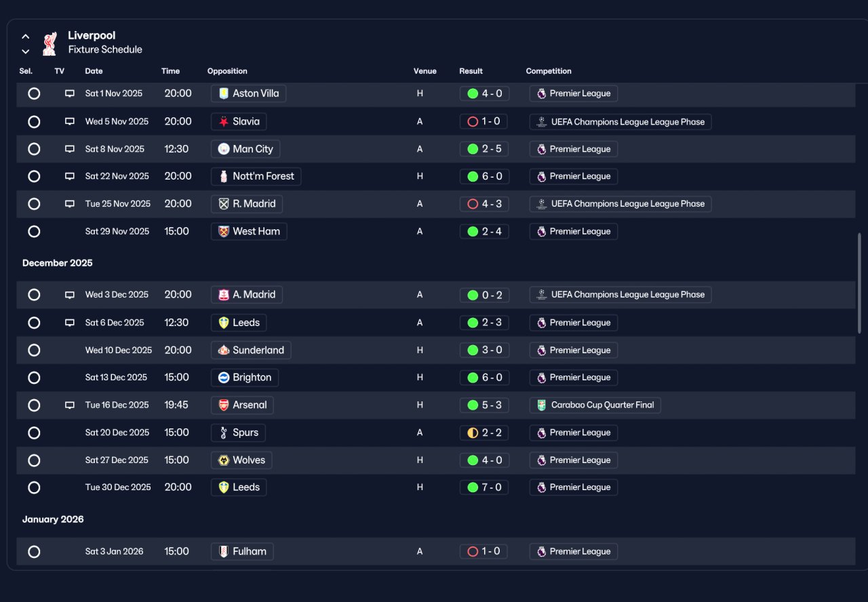Click the up chevron next to Liverpool
The image size is (868, 602).
pyautogui.click(x=26, y=37)
